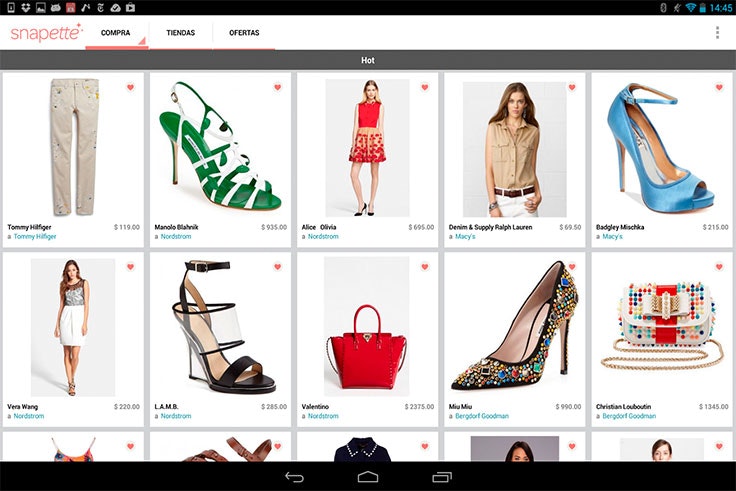View the blue Badgley Mischka pump photo
This screenshot has width=736, height=491.
click(660, 148)
